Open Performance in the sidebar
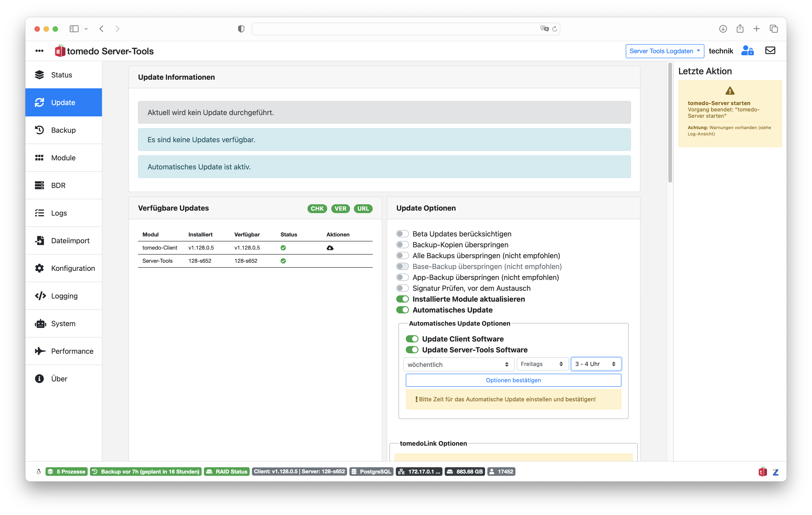This screenshot has height=515, width=812. coord(64,351)
